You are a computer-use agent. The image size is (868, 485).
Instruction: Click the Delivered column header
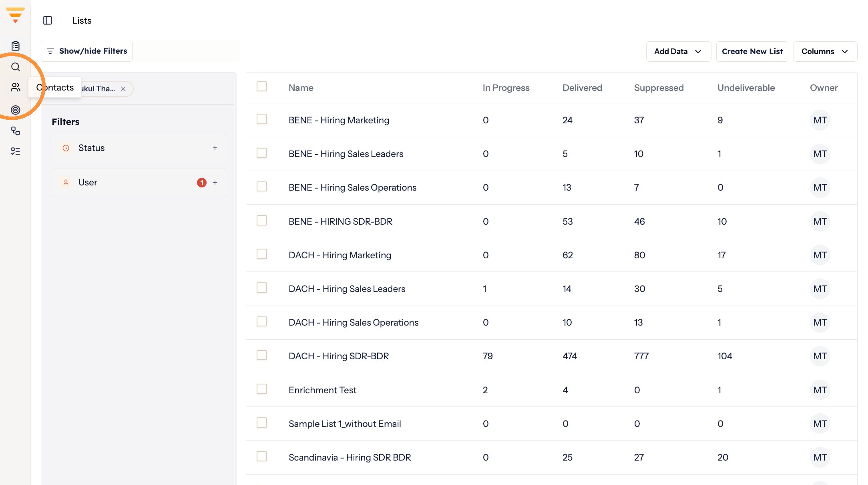click(582, 88)
